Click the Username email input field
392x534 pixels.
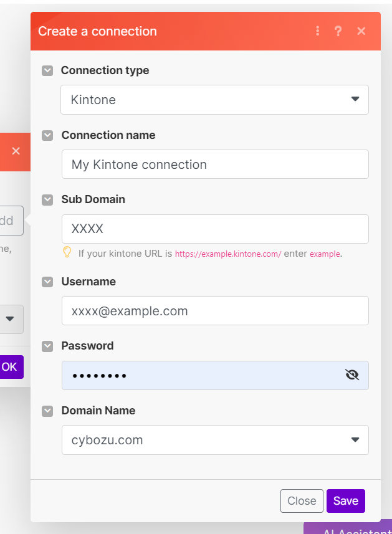pos(214,311)
